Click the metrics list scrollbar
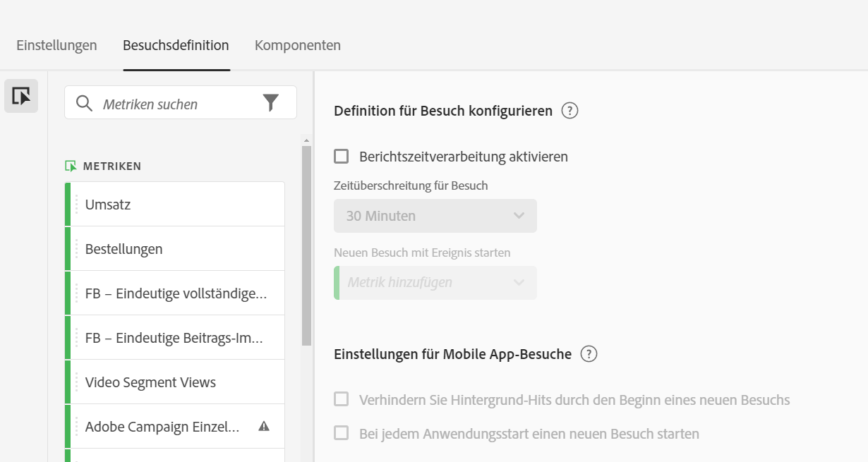The width and height of the screenshot is (868, 462). pyautogui.click(x=306, y=245)
